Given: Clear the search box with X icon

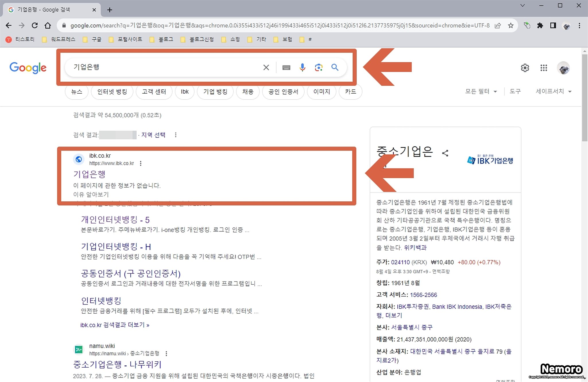Looking at the screenshot, I should (266, 67).
